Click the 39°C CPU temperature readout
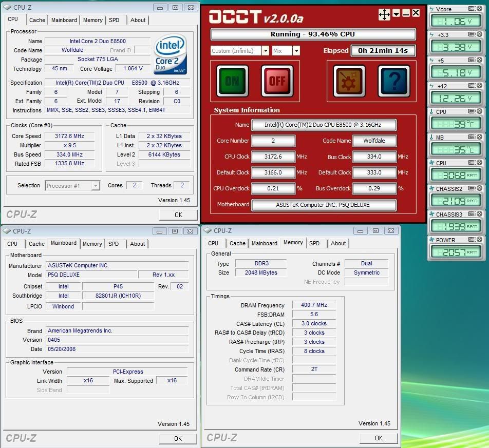This screenshot has width=489, height=448. (456, 124)
